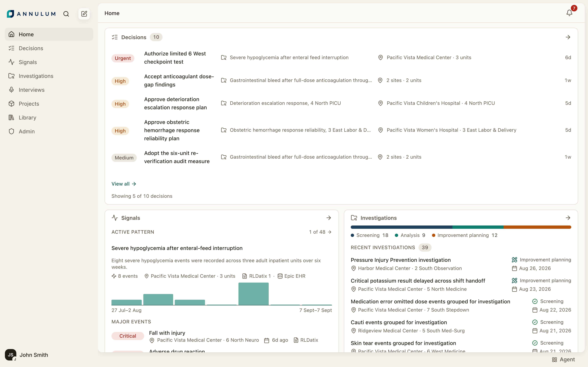Click the tallest bar in signal chart
588x367 pixels.
pyautogui.click(x=253, y=294)
